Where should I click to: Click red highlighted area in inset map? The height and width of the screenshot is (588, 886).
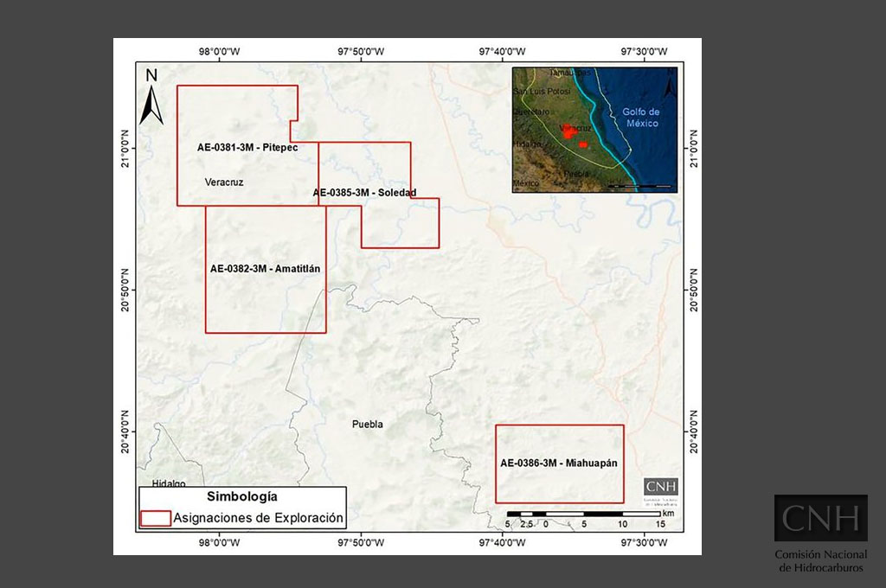(568, 131)
